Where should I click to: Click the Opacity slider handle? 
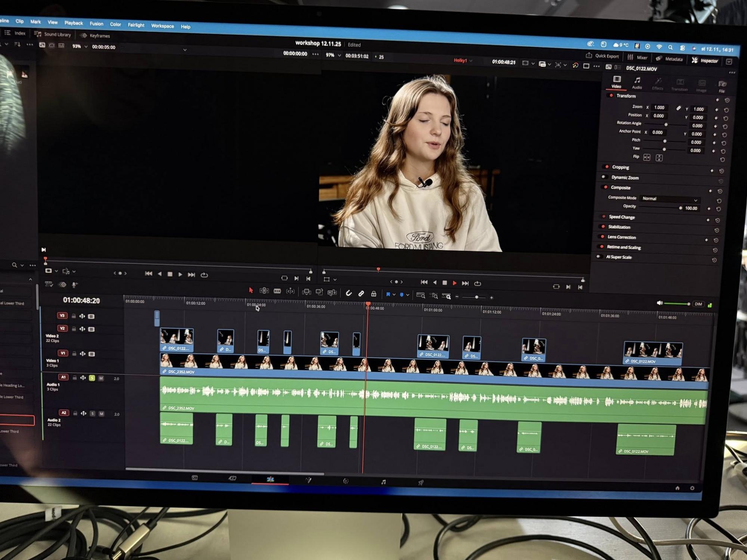(x=680, y=208)
